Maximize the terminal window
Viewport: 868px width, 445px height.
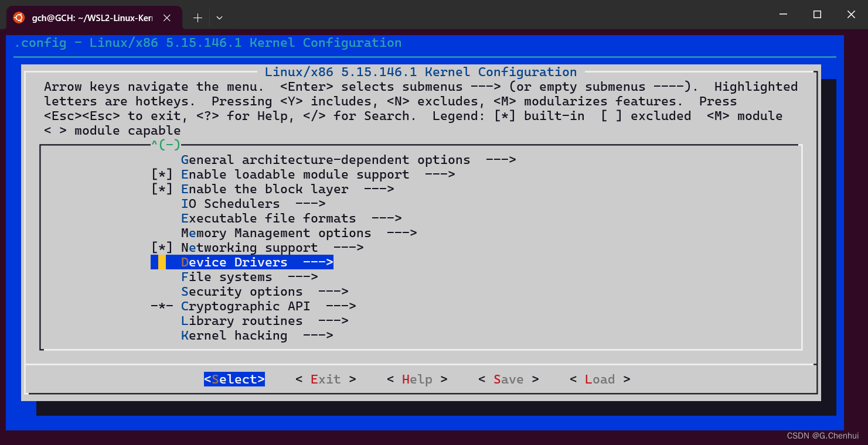click(x=817, y=15)
